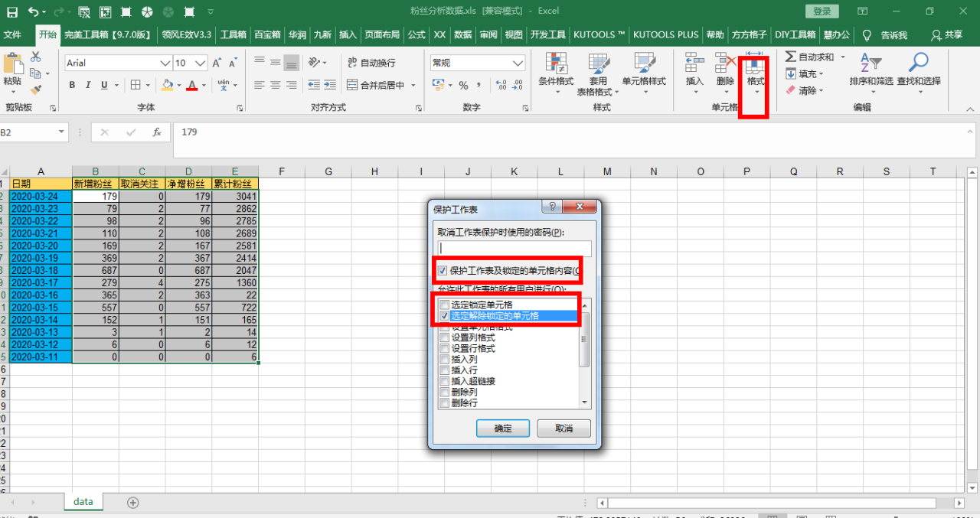Click the Align Left icon
The width and height of the screenshot is (980, 518).
click(x=259, y=85)
